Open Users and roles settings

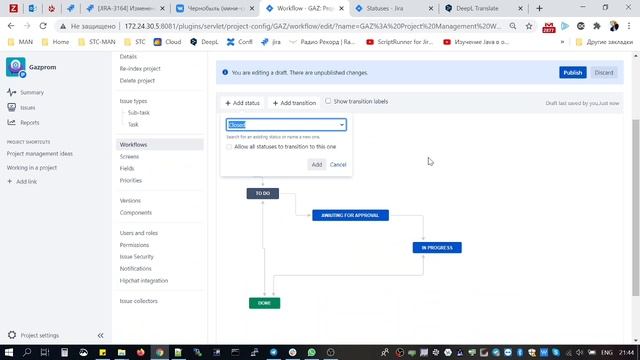point(139,233)
